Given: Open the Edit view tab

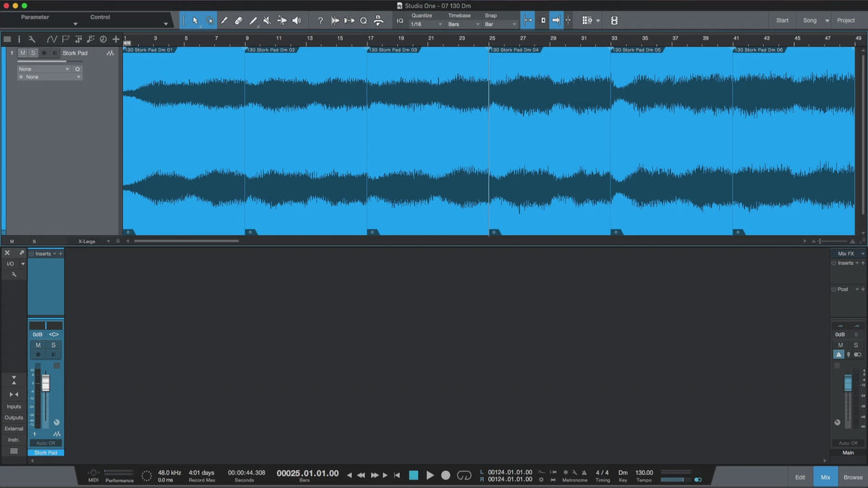Looking at the screenshot, I should point(800,477).
